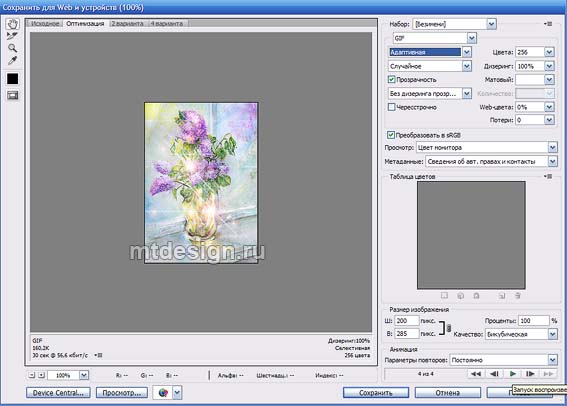Open the Метаданные dropdown
The image size is (567, 406).
point(553,162)
